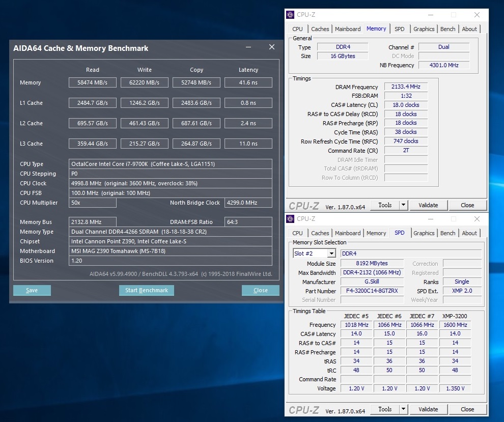Open the CPU tab in the lower CPU-Z window

[x=297, y=233]
